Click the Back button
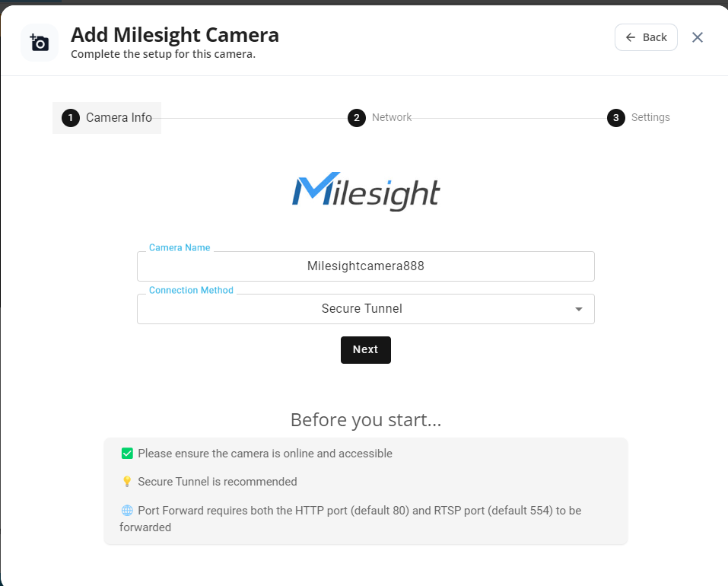728x586 pixels. (646, 37)
